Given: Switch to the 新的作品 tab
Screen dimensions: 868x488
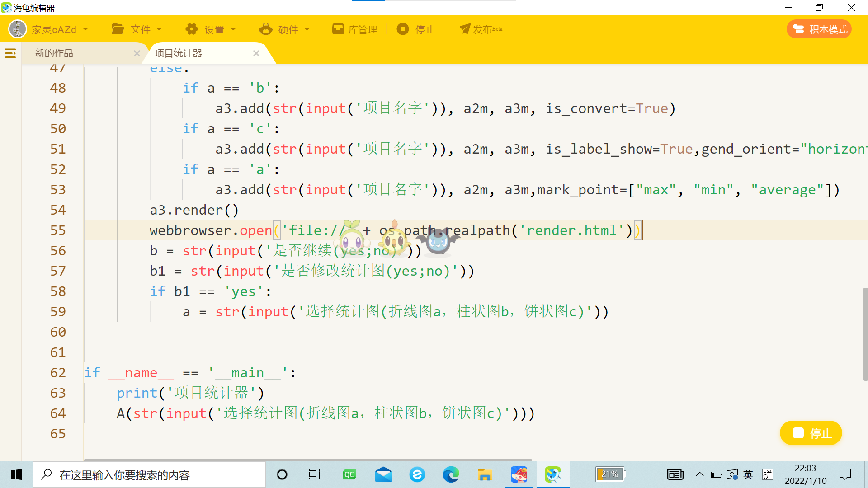Looking at the screenshot, I should [x=54, y=53].
